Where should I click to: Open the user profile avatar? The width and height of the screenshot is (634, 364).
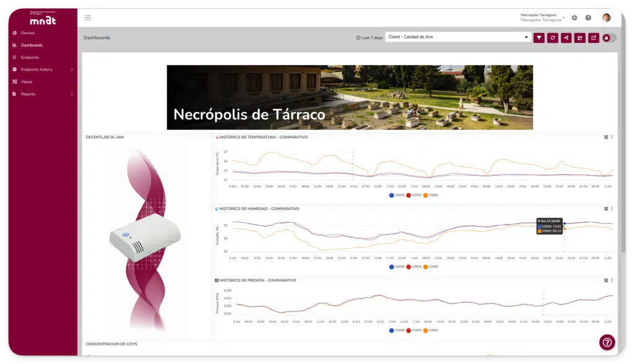606,18
